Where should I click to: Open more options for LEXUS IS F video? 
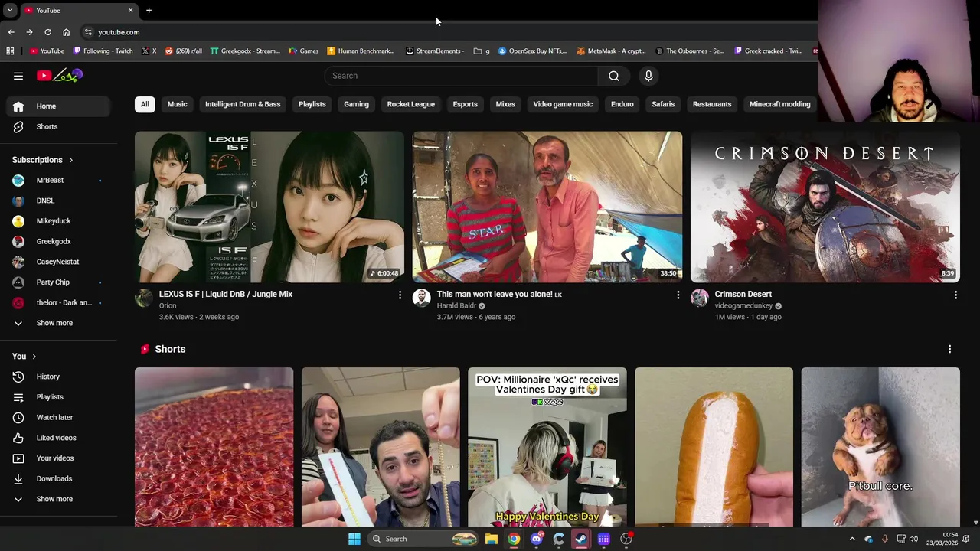pos(400,295)
